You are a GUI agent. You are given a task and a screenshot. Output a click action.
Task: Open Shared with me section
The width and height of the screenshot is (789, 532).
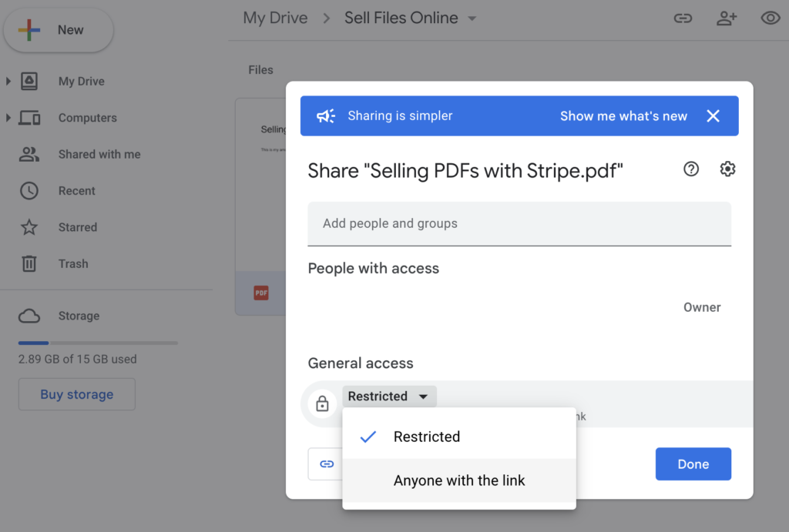[x=99, y=155]
